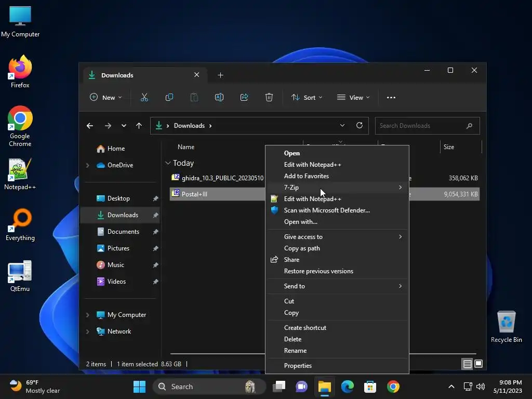Image resolution: width=532 pixels, height=399 pixels.
Task: Open Notepad++ desktop shortcut
Action: pyautogui.click(x=20, y=174)
